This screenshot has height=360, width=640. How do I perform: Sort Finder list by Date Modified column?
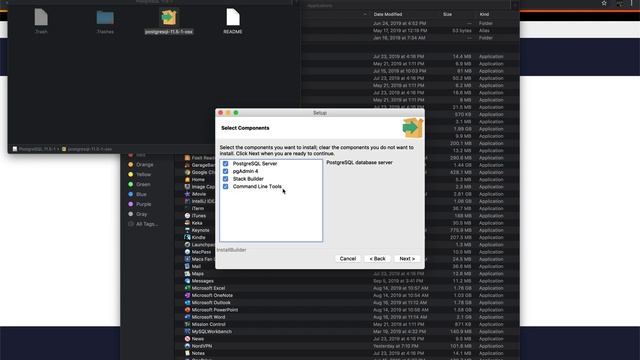pyautogui.click(x=388, y=14)
